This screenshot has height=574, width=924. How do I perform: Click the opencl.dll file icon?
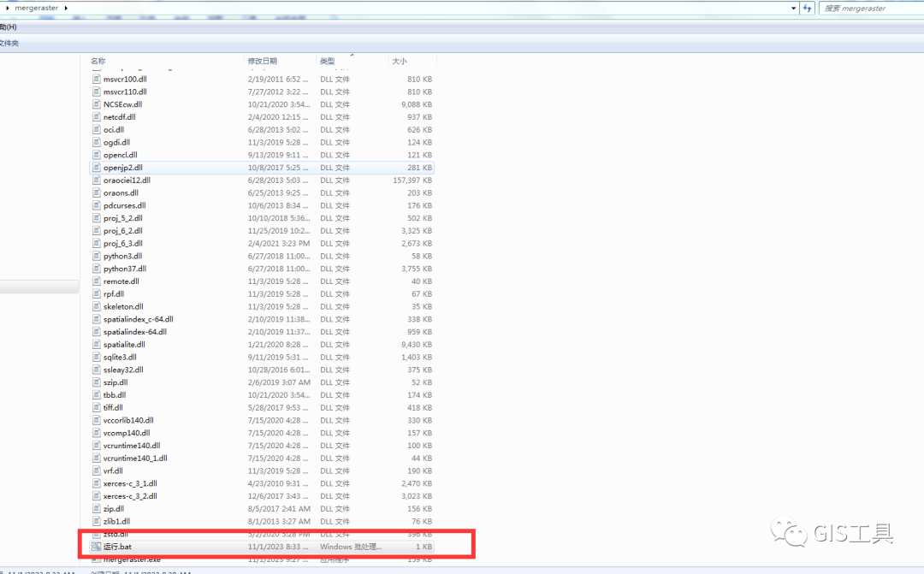click(97, 155)
